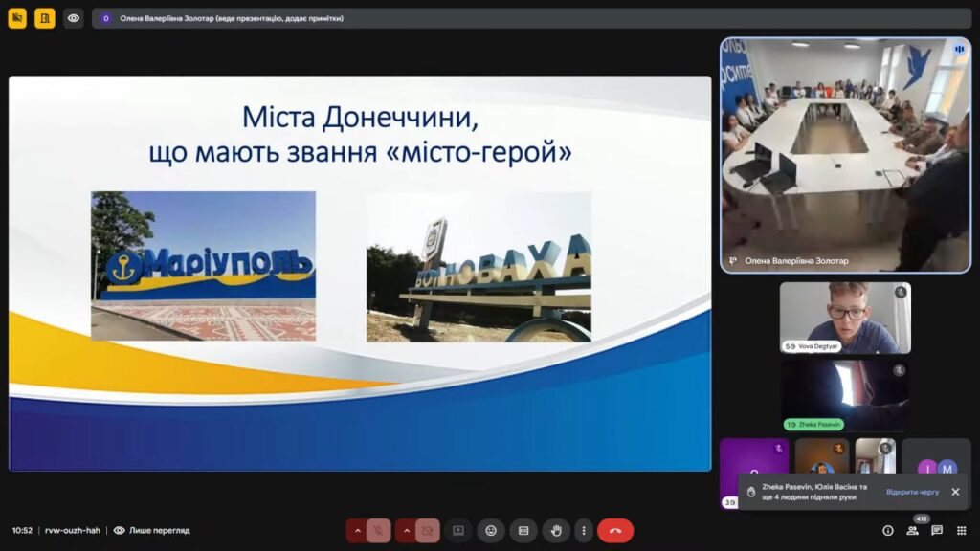Select Vova Degtyar's video tile
The image size is (980, 551).
pos(844,318)
